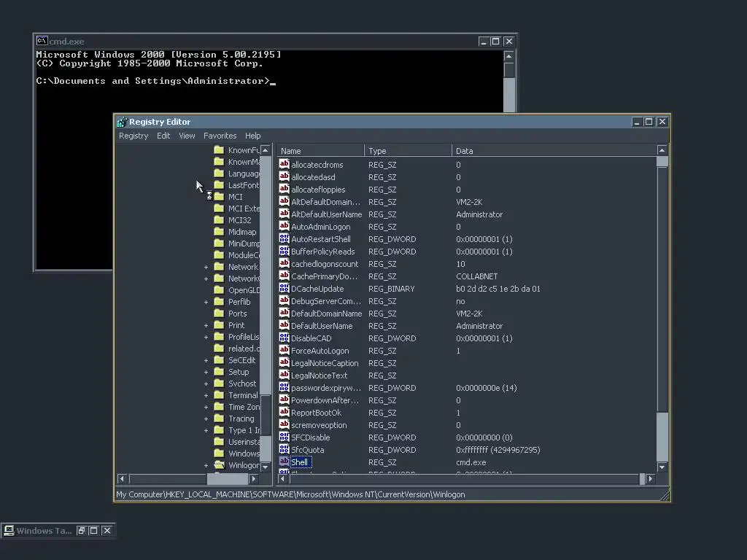Viewport: 747px width, 560px height.
Task: Select the LegalNoticeCaption value
Action: pos(325,363)
